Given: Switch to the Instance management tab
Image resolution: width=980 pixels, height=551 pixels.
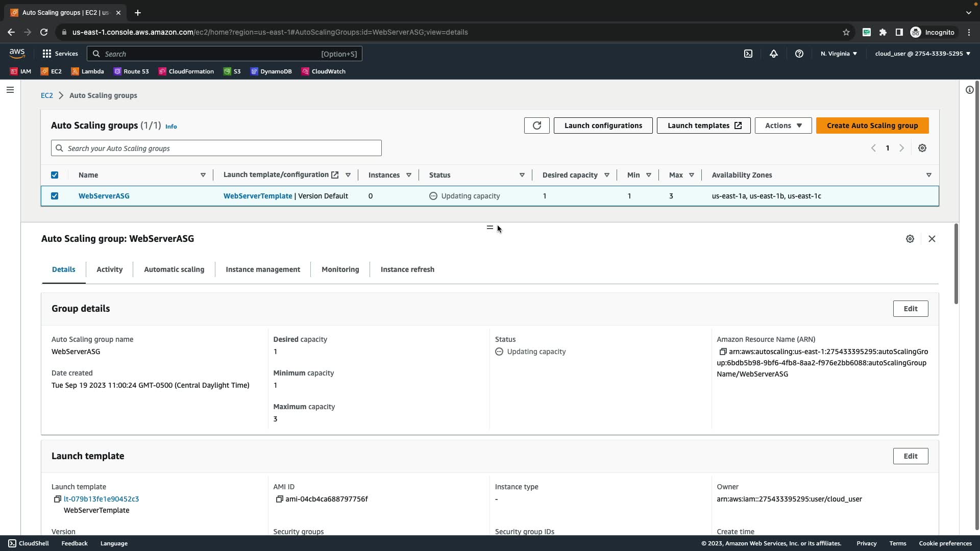Looking at the screenshot, I should click(263, 269).
